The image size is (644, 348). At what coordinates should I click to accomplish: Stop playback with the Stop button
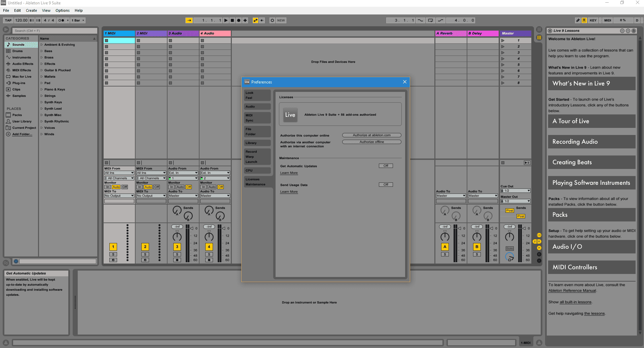point(232,20)
